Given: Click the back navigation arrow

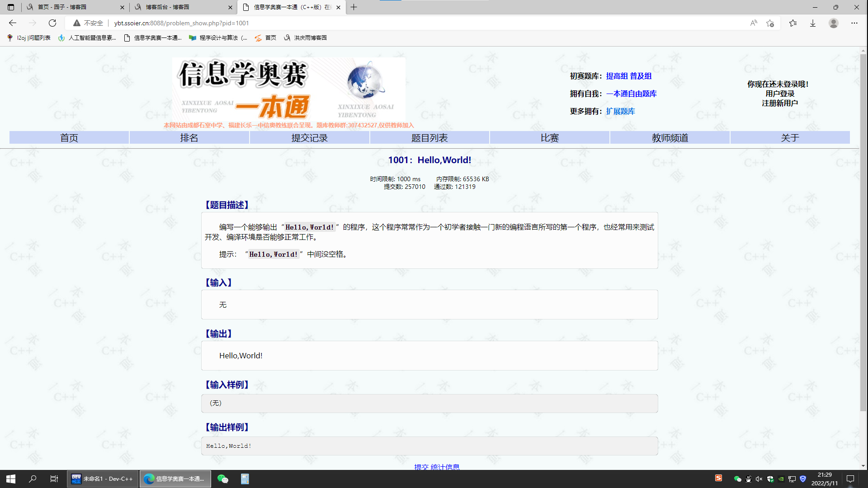Looking at the screenshot, I should 13,23.
